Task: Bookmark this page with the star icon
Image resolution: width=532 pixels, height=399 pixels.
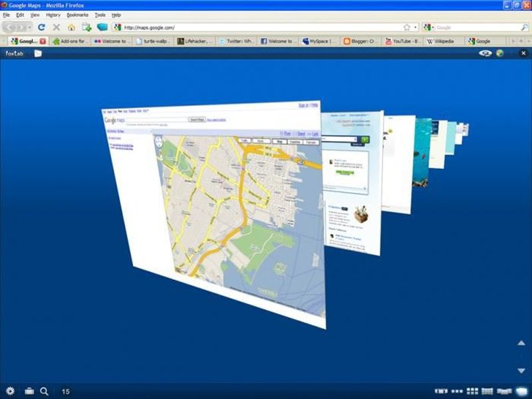Action: [406, 27]
